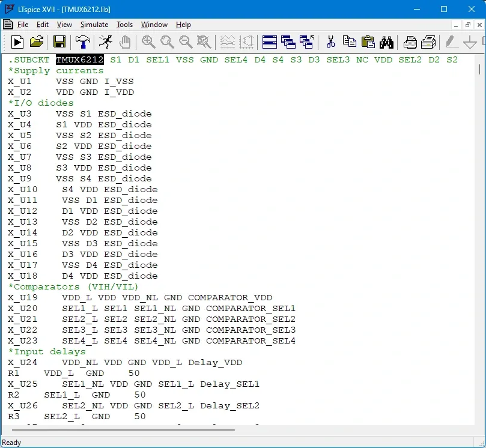This screenshot has width=486, height=448.
Task: Open the Edit menu
Action: click(43, 25)
